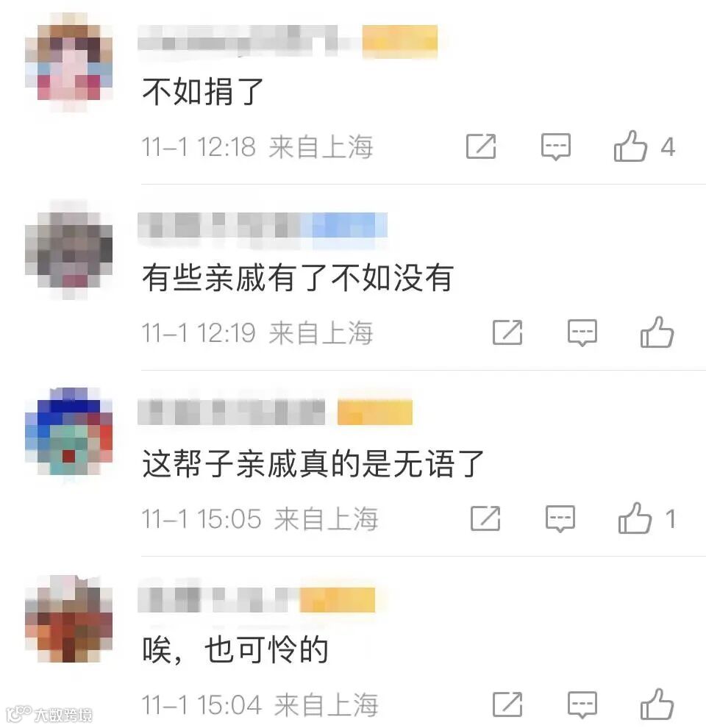706x728 pixels.
Task: Tap the comment text '有些亲戚有了不如没有'
Action: pos(298,278)
